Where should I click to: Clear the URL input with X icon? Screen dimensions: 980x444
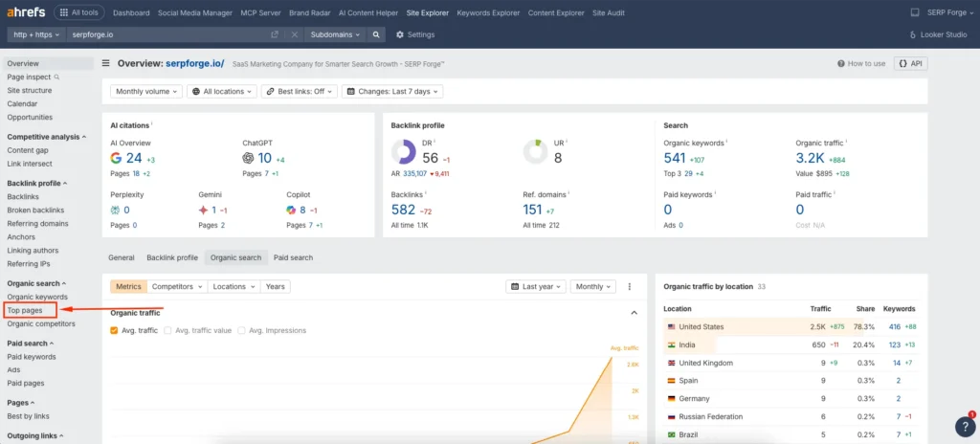(x=294, y=34)
